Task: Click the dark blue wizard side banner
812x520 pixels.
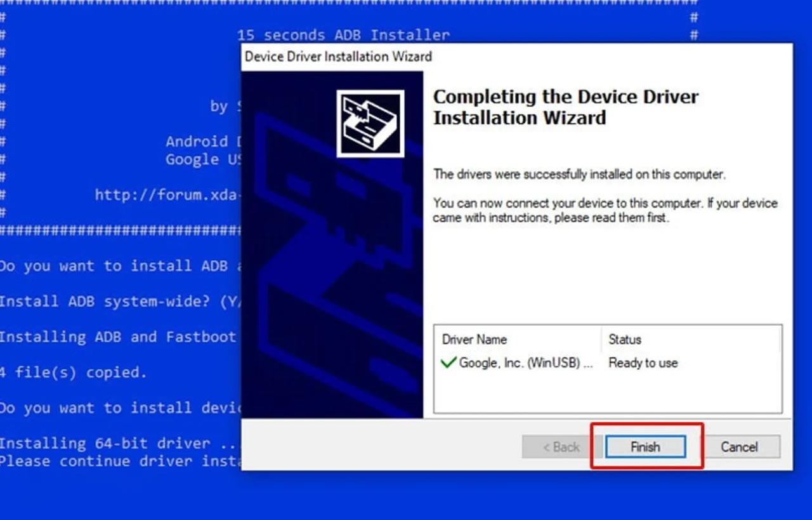Action: (332, 244)
